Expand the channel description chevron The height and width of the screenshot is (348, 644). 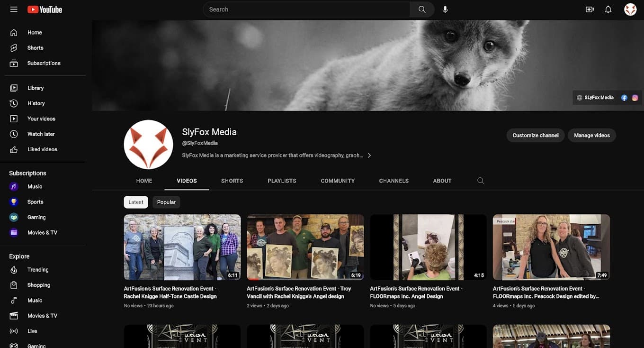tap(369, 156)
